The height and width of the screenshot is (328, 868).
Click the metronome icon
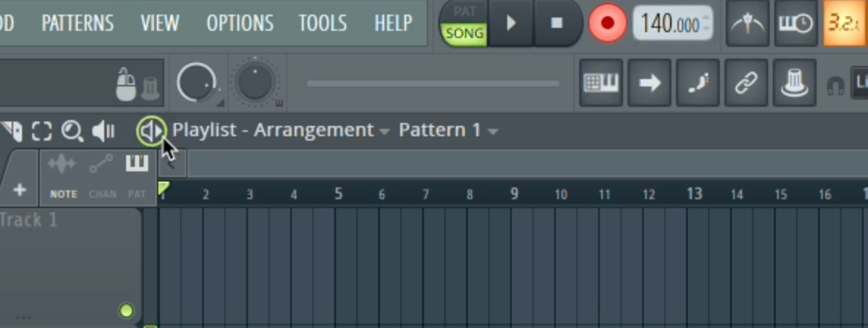coord(748,23)
